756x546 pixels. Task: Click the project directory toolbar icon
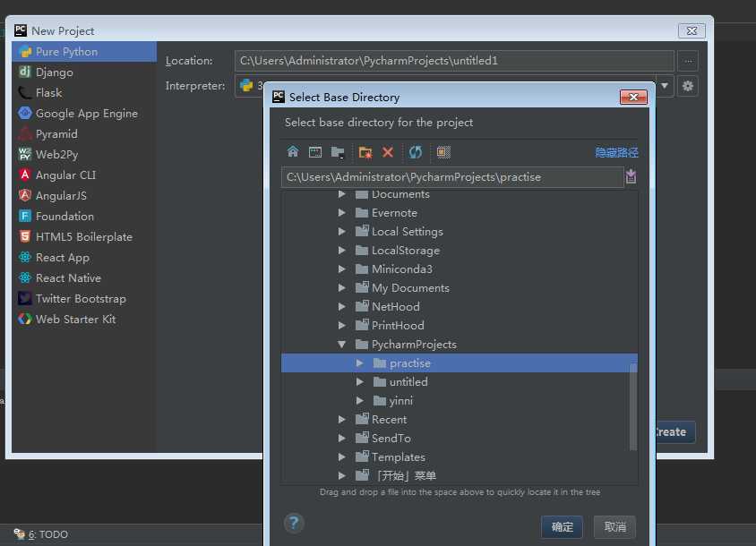tap(338, 152)
